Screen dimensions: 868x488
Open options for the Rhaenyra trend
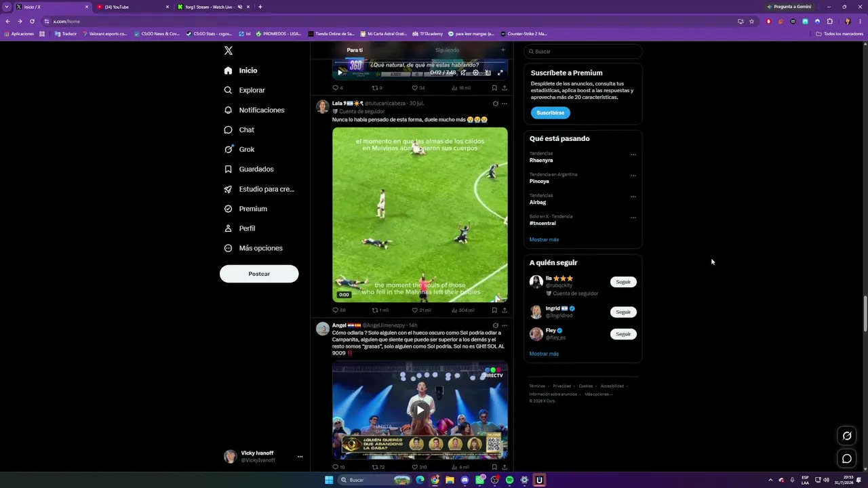(x=633, y=155)
